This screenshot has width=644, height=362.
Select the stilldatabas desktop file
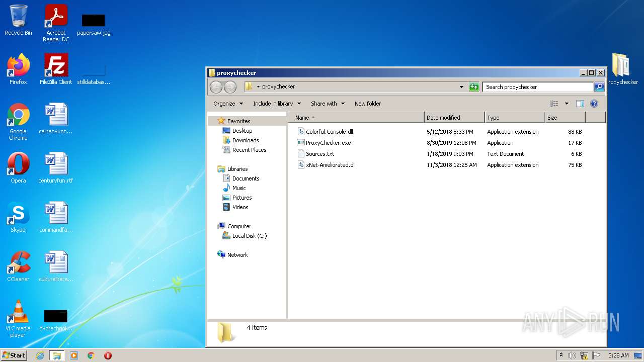coord(94,74)
